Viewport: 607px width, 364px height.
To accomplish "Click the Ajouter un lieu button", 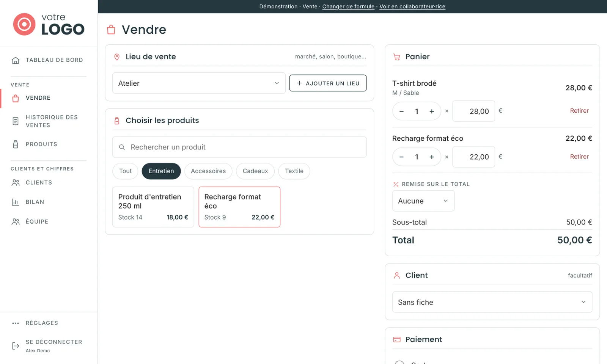I will click(x=328, y=83).
